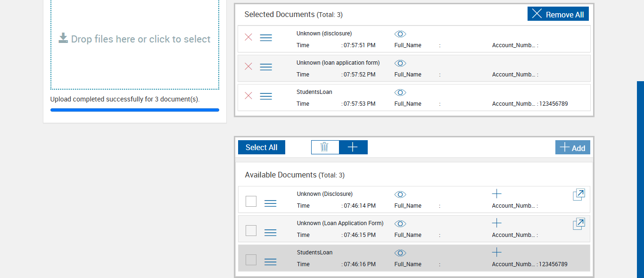Check the available StudentsLoan checkbox

point(251,260)
